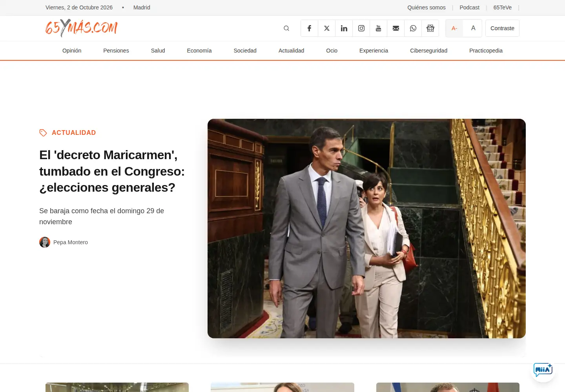The width and height of the screenshot is (565, 392).
Task: Open the LinkedIn icon
Action: (344, 28)
